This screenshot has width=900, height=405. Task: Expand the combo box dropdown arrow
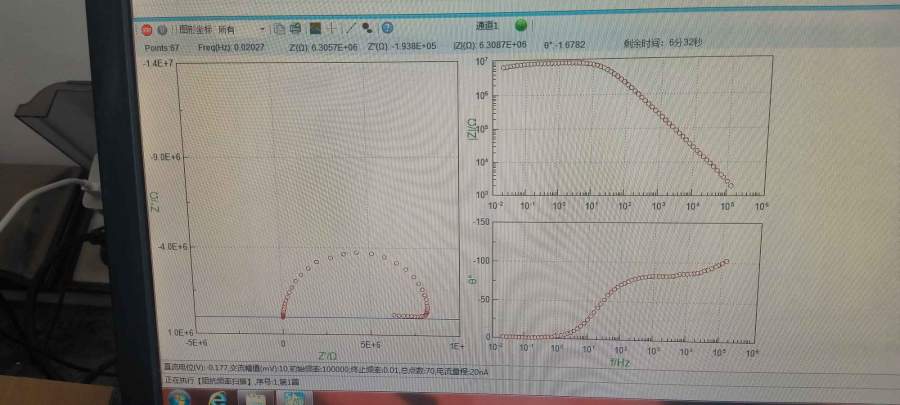[x=262, y=29]
